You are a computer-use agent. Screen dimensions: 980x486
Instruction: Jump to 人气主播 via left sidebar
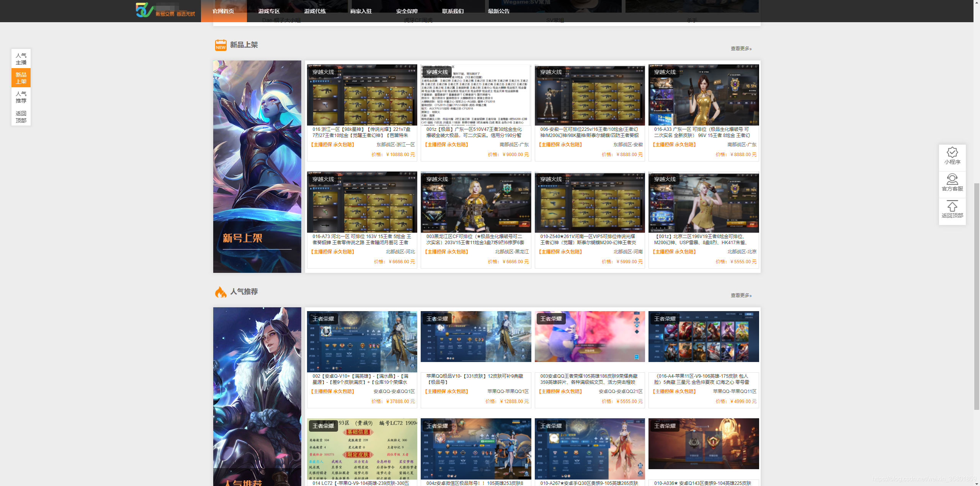21,59
